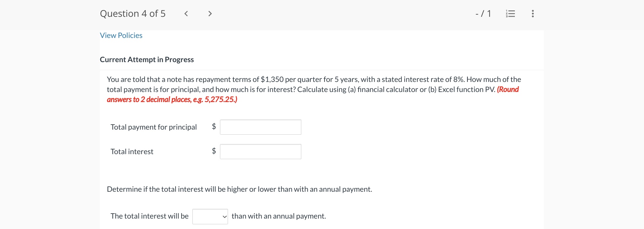Click the numbered list navigation icon
The height and width of the screenshot is (229, 644).
pos(510,14)
